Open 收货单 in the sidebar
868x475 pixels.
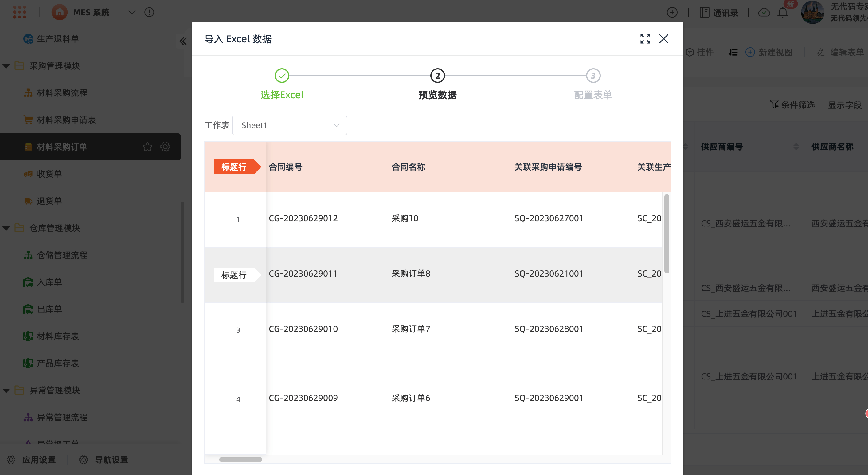pyautogui.click(x=49, y=174)
